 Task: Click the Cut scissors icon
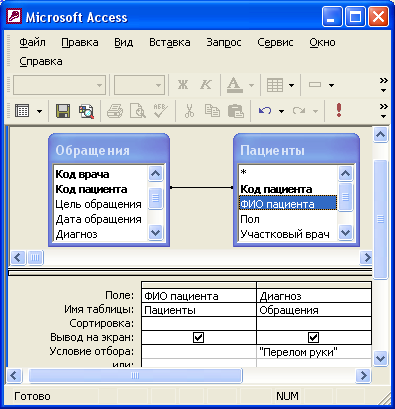[189, 111]
